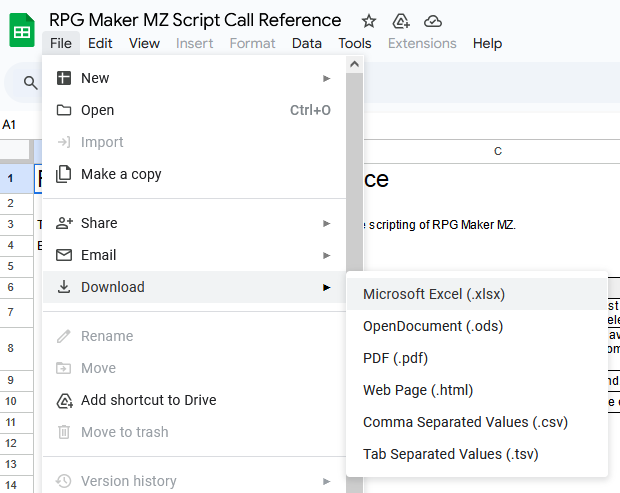Select Make a copy

pyautogui.click(x=194, y=174)
